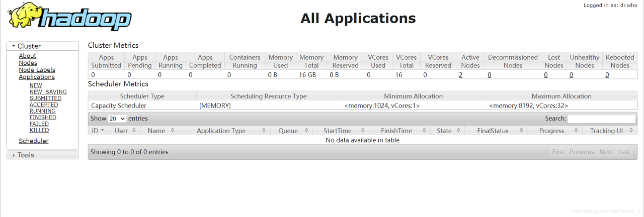The image size is (644, 217).
Task: Open the Scheduler page
Action: 34,141
